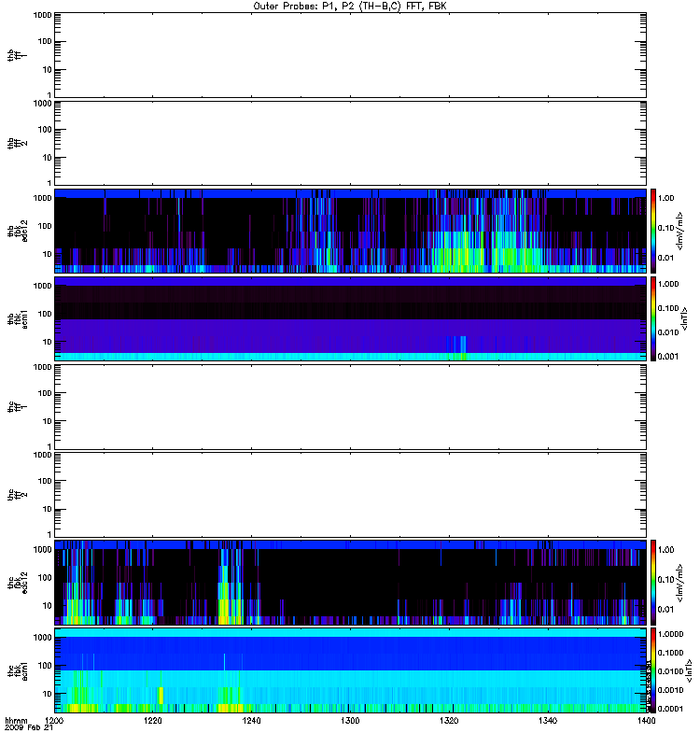Image resolution: width=700 pixels, height=747 pixels.
Task: Click the '0.10' tick on thb edc12 color bar
Action: coord(666,228)
